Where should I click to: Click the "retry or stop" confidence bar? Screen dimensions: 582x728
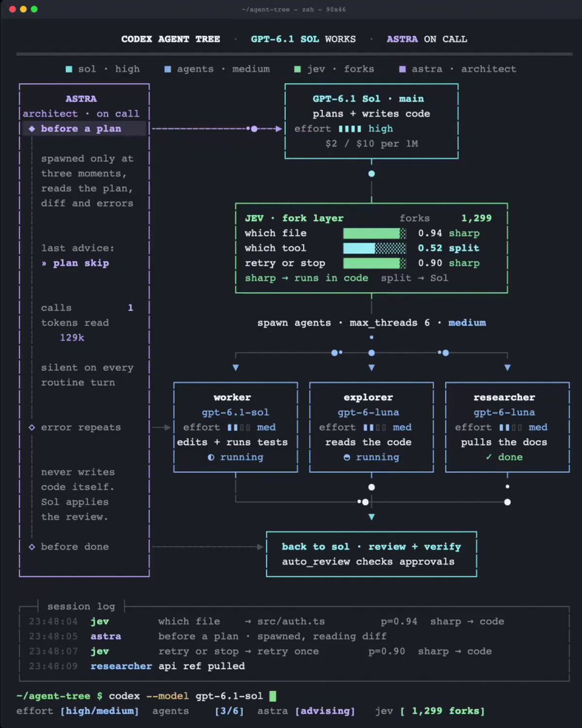click(374, 263)
